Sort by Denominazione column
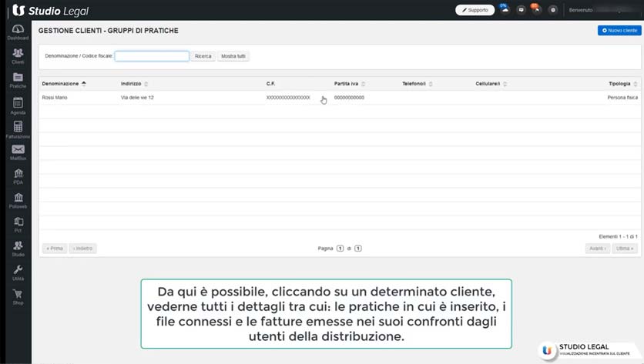 click(64, 84)
